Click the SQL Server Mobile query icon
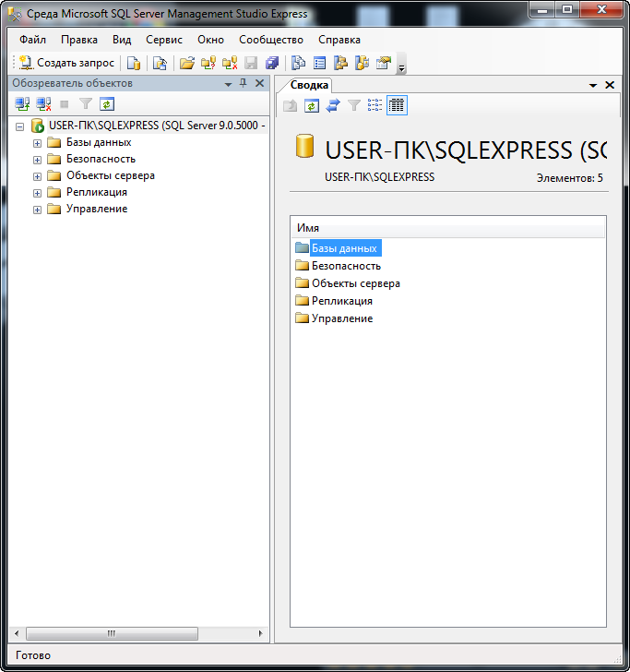The width and height of the screenshot is (630, 672). coord(160,64)
